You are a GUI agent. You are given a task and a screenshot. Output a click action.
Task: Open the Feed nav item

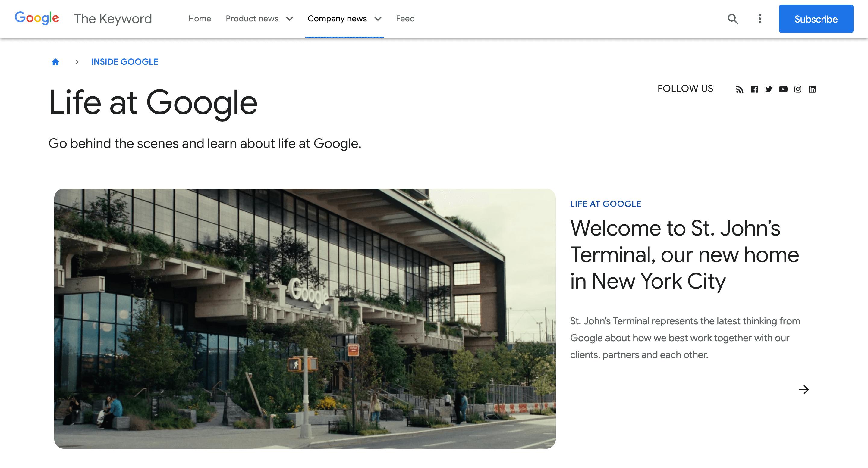pyautogui.click(x=405, y=19)
